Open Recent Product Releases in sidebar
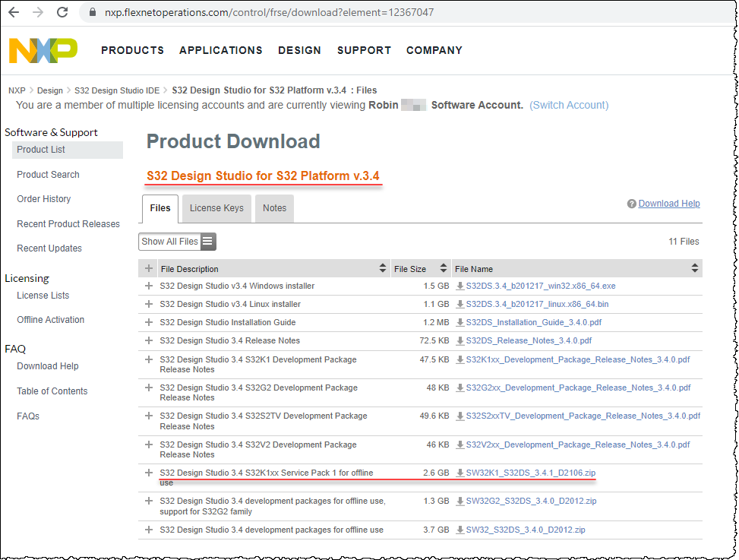The image size is (739, 560). click(68, 224)
